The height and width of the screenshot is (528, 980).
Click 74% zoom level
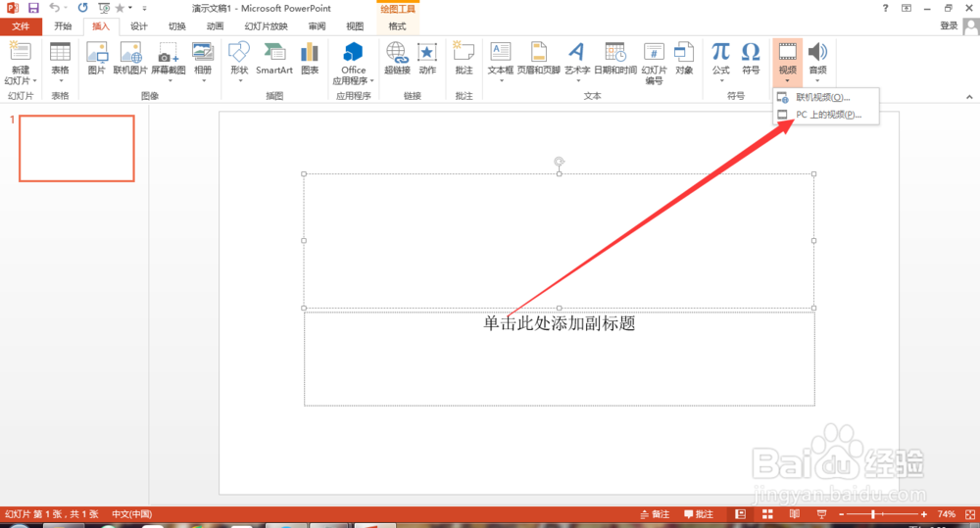coord(947,514)
